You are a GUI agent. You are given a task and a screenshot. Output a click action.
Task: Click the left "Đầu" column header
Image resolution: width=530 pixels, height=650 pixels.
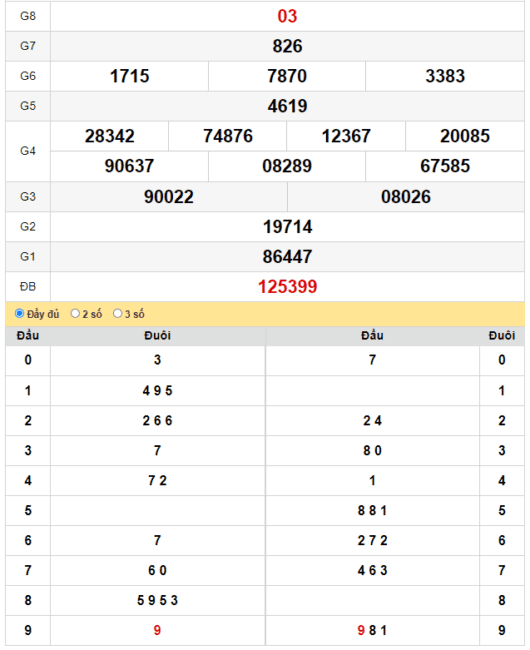pyautogui.click(x=28, y=335)
